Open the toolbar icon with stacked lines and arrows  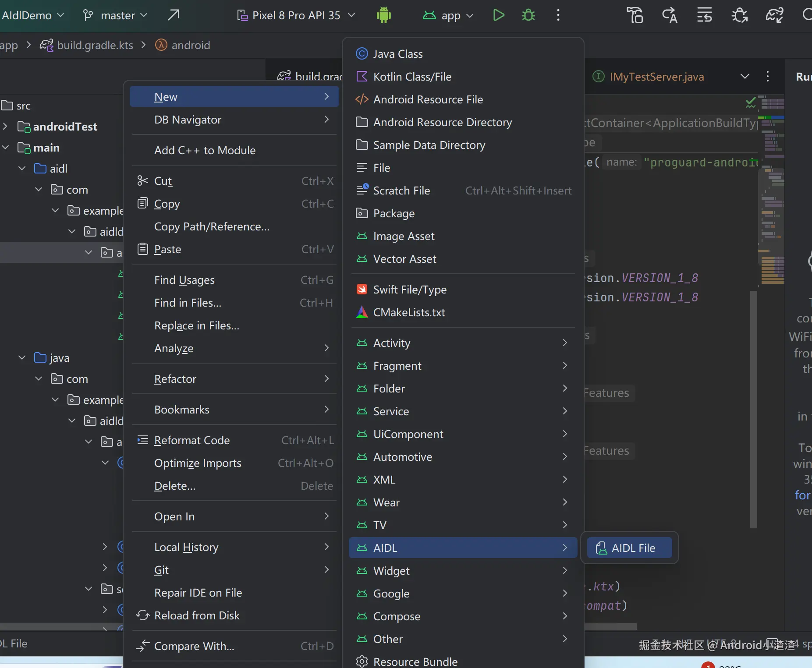click(x=704, y=15)
